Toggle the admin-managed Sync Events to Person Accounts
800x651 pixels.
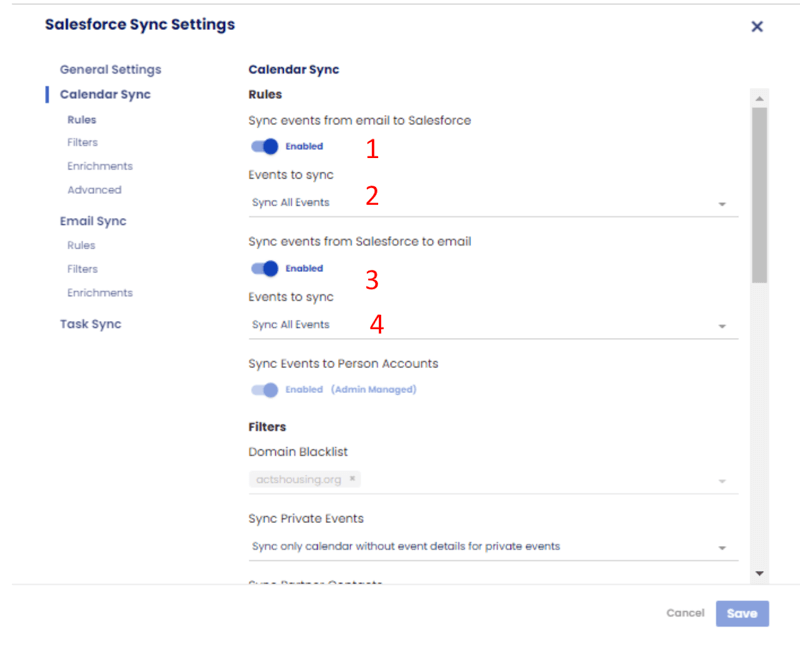pyautogui.click(x=266, y=390)
